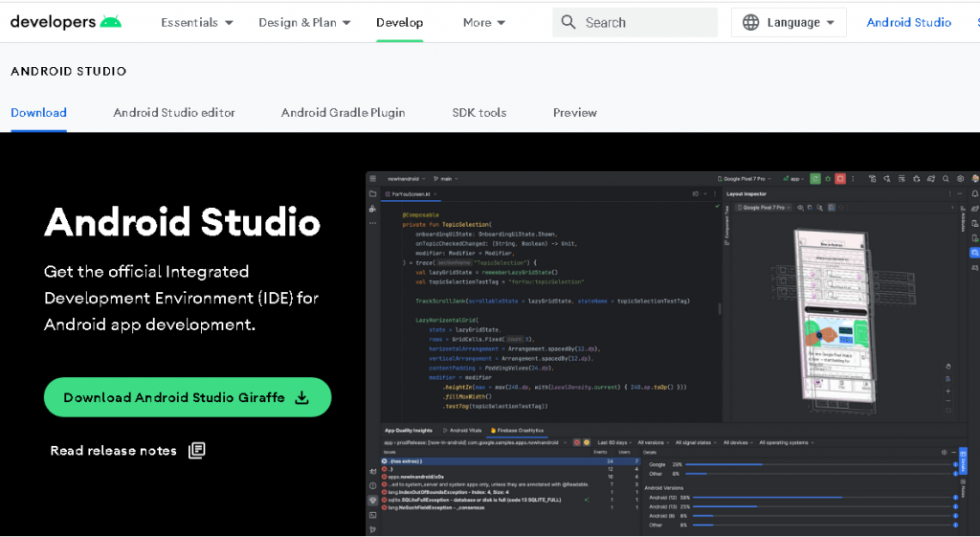
Task: Click the Language globe icon
Action: pos(750,23)
